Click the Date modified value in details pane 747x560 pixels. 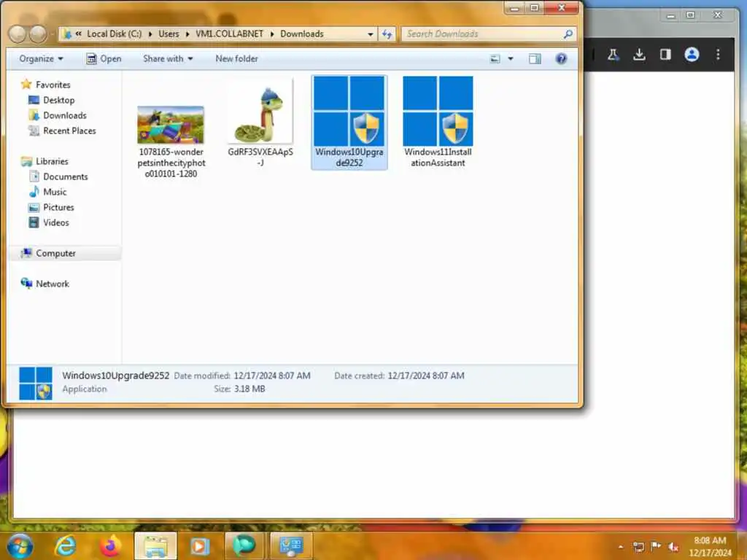coord(272,376)
